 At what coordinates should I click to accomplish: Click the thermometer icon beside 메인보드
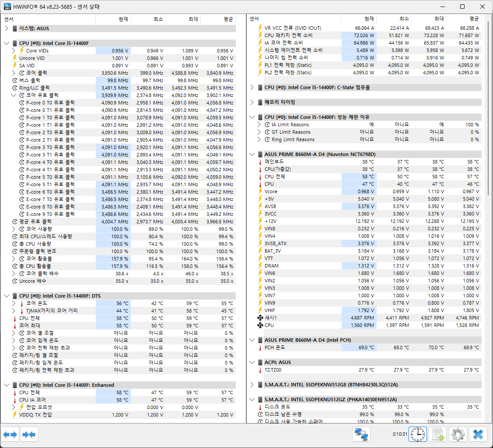point(260,162)
